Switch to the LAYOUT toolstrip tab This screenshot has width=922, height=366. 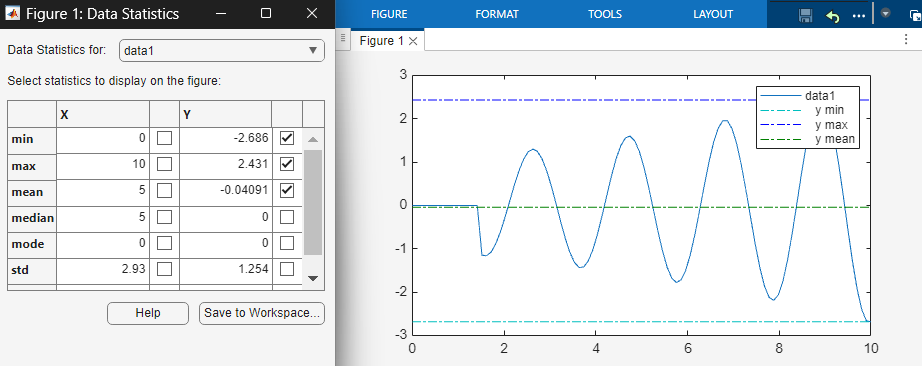click(x=713, y=14)
